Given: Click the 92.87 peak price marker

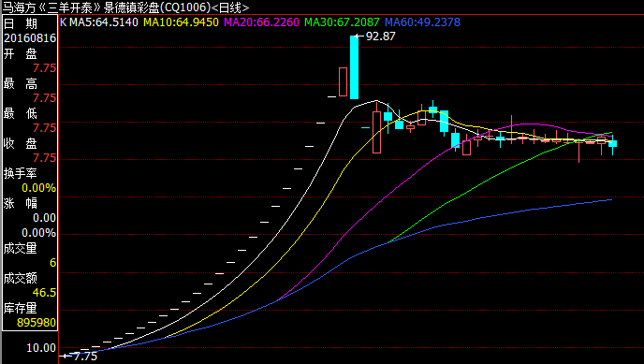Looking at the screenshot, I should (x=380, y=36).
